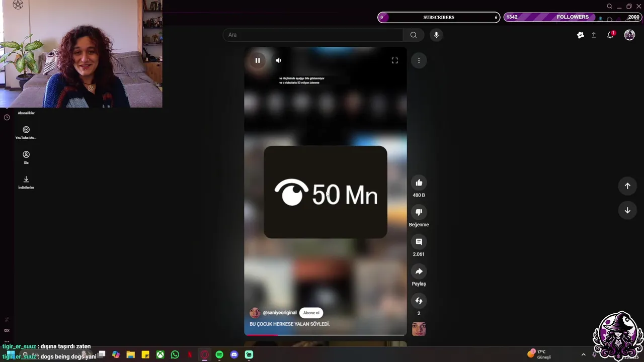Viewport: 644px width, 362px height.
Task: Open File Explorer from the taskbar
Action: 131,355
